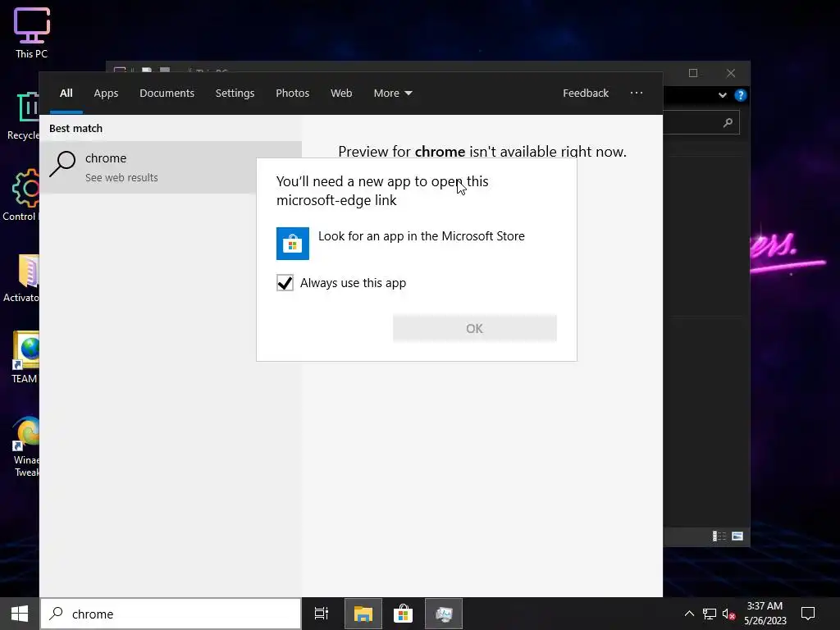This screenshot has width=840, height=630.
Task: Select the Apps search tab
Action: [x=106, y=94]
